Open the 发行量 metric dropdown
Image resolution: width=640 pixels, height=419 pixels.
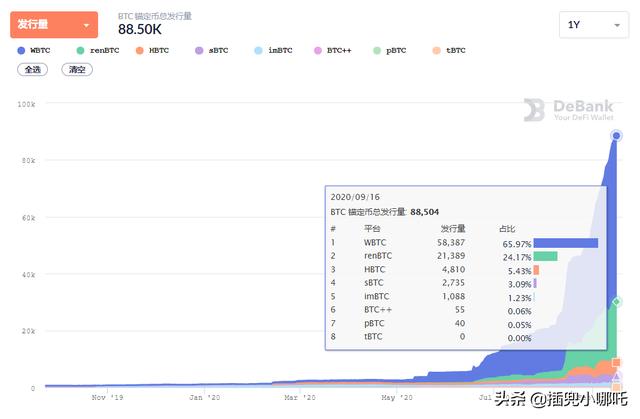click(x=54, y=25)
